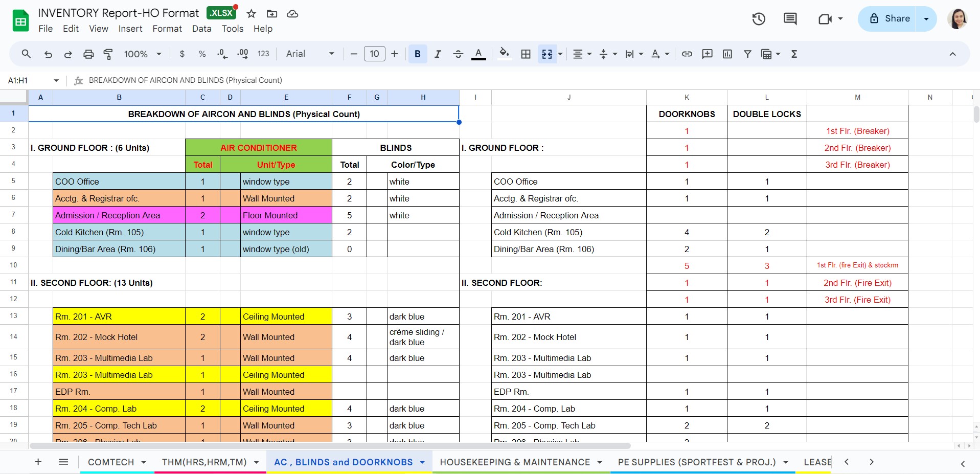This screenshot has height=474, width=980.
Task: Switch to HOUSEKEEPING & MAINTENANCE tab
Action: 521,462
